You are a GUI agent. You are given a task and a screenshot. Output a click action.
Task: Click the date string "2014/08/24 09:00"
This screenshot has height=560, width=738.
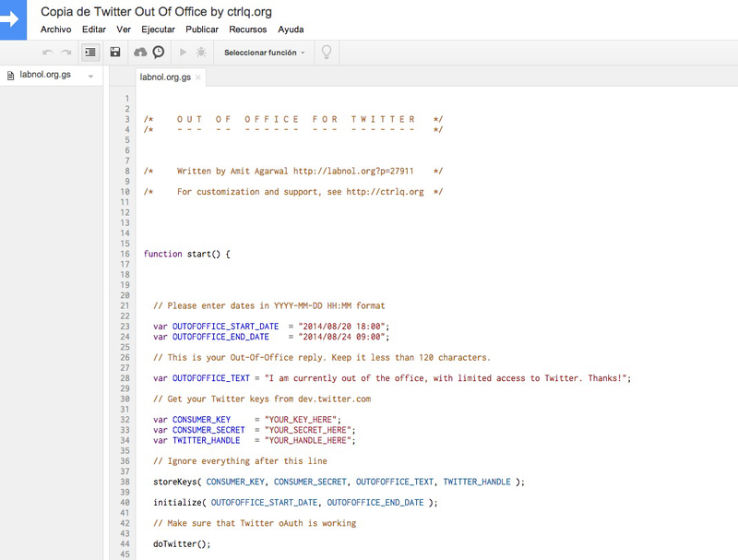(x=341, y=337)
